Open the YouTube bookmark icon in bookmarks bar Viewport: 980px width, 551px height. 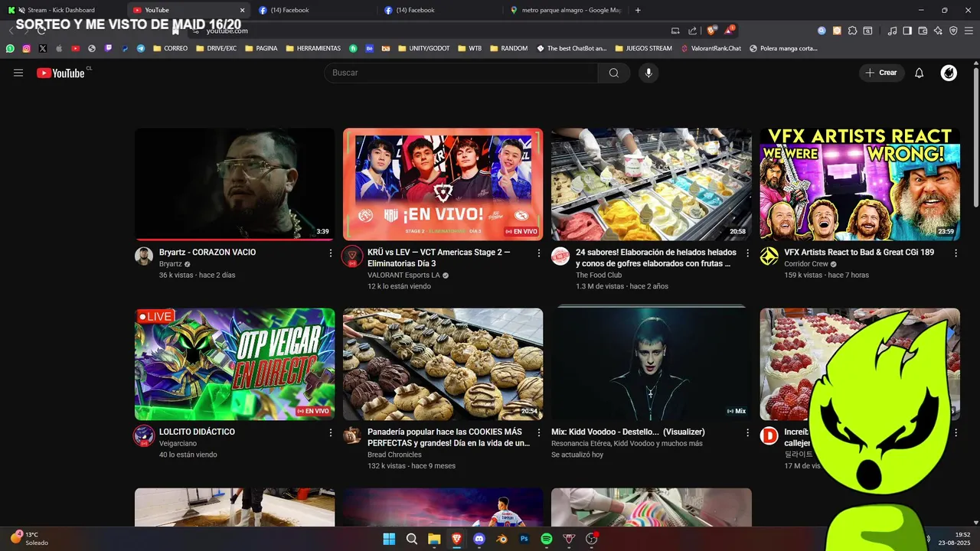(x=75, y=48)
